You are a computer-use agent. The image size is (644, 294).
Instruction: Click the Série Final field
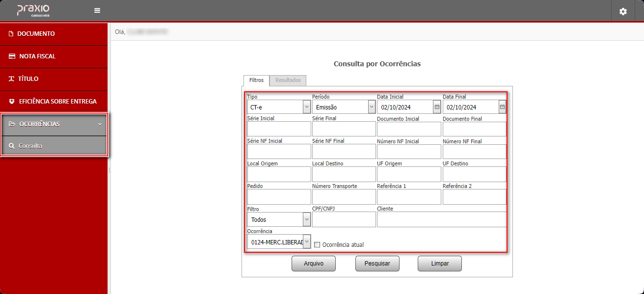point(344,129)
